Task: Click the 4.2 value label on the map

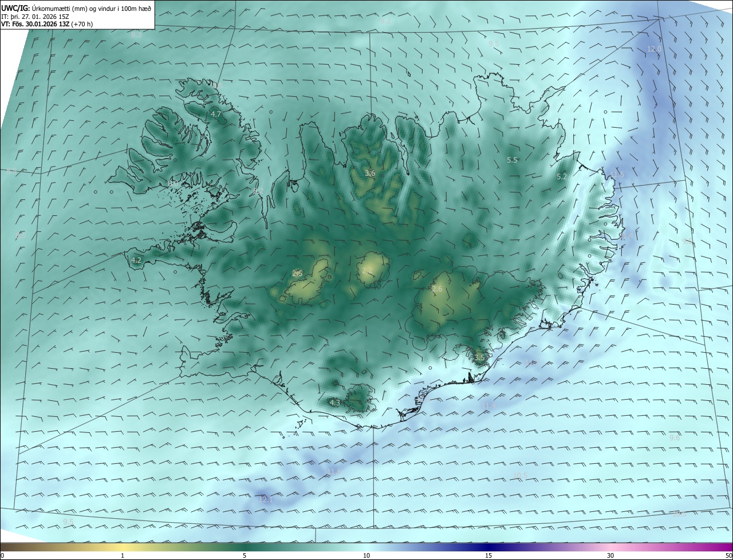Action: [136, 260]
